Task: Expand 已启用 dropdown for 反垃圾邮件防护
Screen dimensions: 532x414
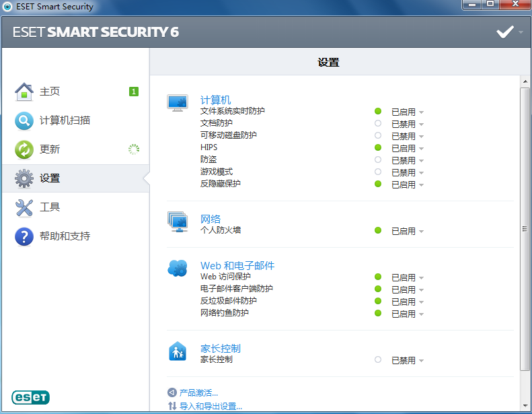Action: pyautogui.click(x=407, y=302)
